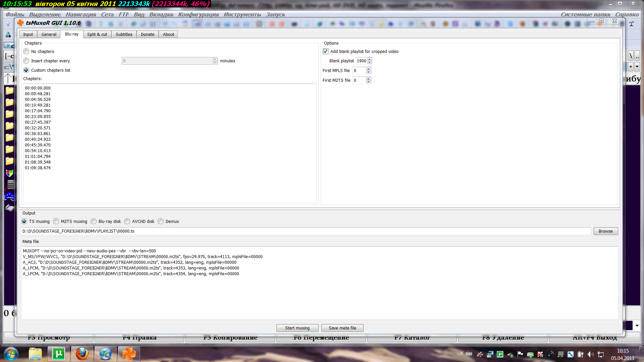
Task: Select the No chapters radio option
Action: [26, 51]
